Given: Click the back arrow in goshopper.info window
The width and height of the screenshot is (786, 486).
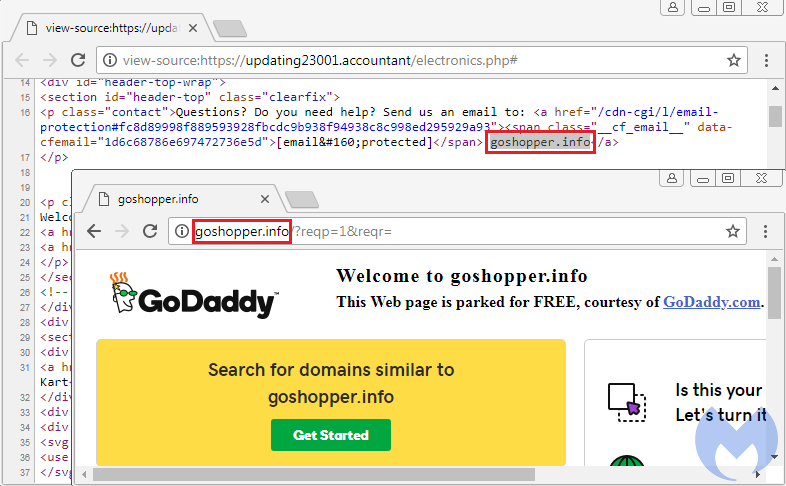Looking at the screenshot, I should [94, 231].
